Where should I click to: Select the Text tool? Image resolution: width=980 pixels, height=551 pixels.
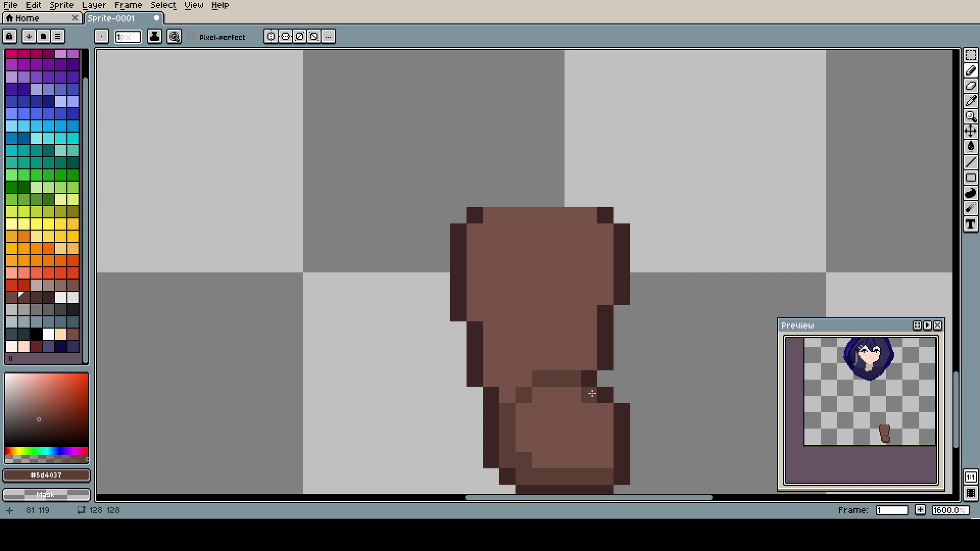[x=970, y=224]
